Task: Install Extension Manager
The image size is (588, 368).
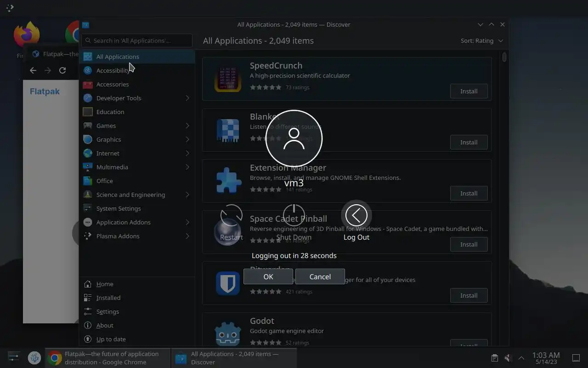Action: click(x=469, y=193)
